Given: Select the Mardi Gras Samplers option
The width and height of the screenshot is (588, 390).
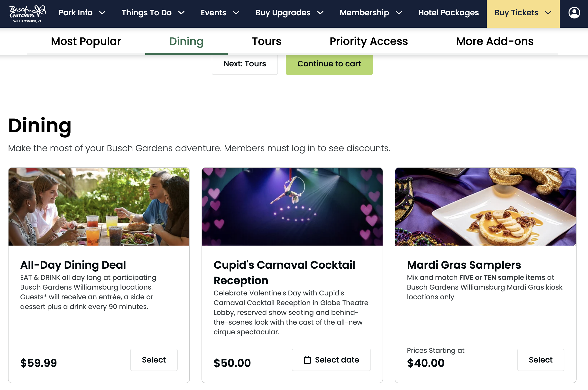Looking at the screenshot, I should 541,360.
